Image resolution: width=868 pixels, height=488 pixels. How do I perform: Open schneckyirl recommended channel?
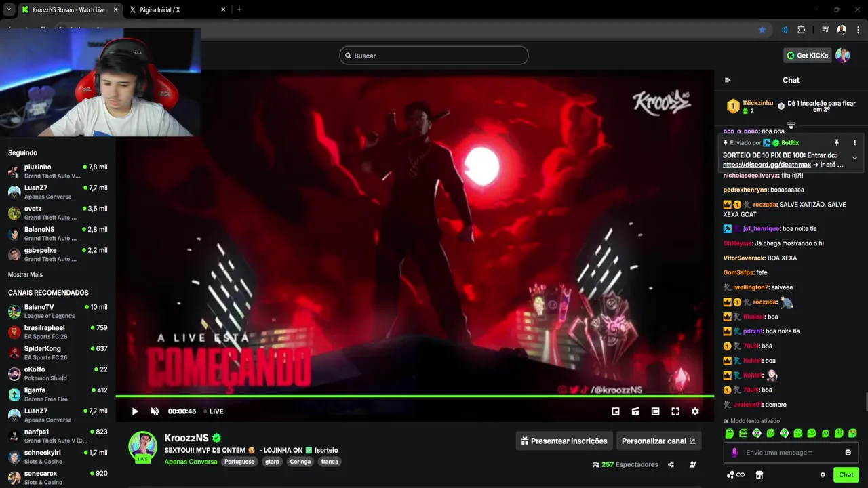[58, 457]
